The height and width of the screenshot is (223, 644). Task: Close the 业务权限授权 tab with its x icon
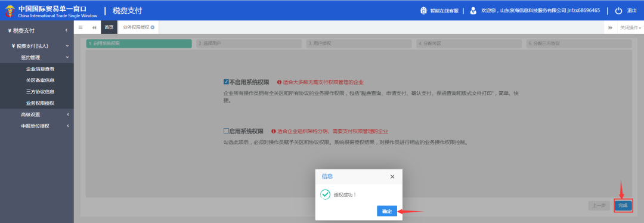153,27
